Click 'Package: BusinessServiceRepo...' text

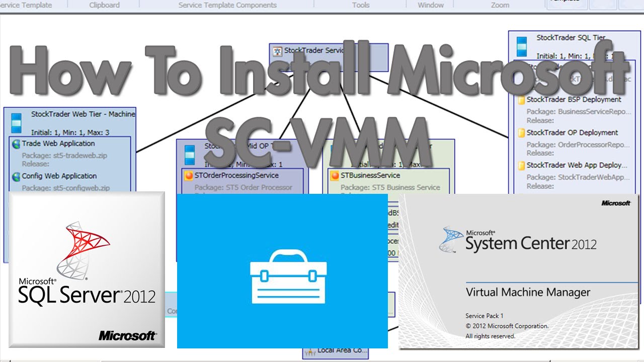click(578, 111)
